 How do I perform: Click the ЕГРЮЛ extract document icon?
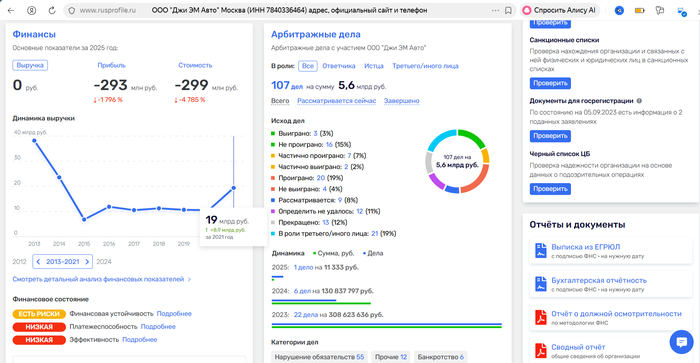click(541, 250)
